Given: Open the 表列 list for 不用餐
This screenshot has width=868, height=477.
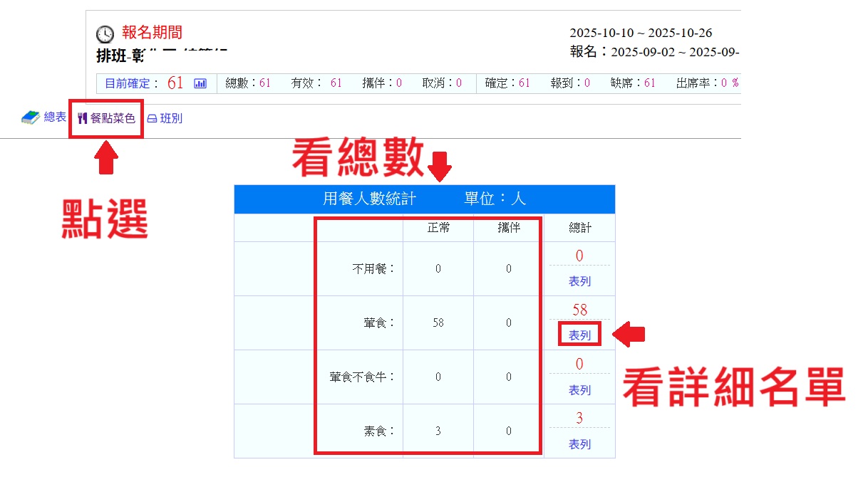Looking at the screenshot, I should tap(579, 281).
